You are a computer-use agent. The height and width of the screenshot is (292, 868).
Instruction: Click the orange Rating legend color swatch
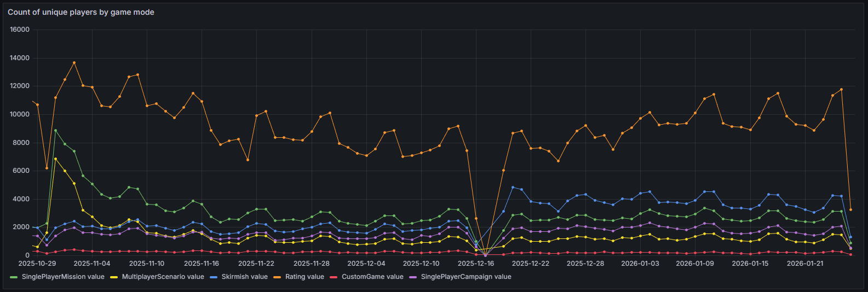click(278, 277)
